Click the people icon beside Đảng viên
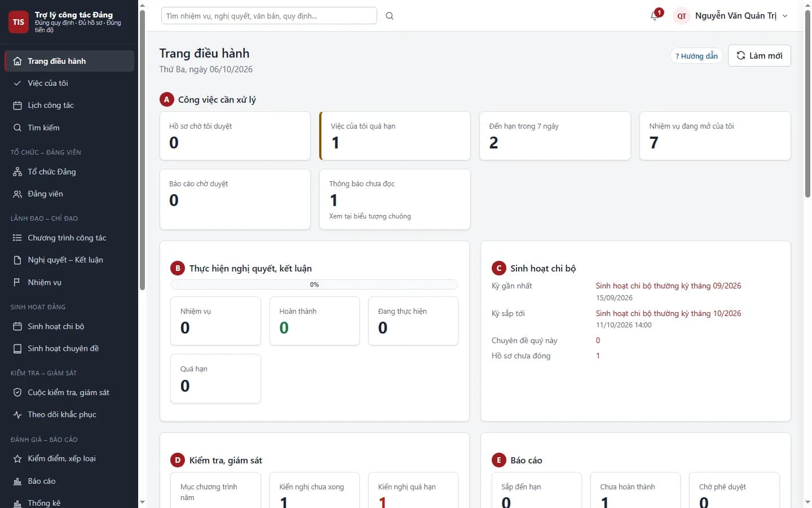Viewport: 812px width, 508px height. [x=17, y=194]
